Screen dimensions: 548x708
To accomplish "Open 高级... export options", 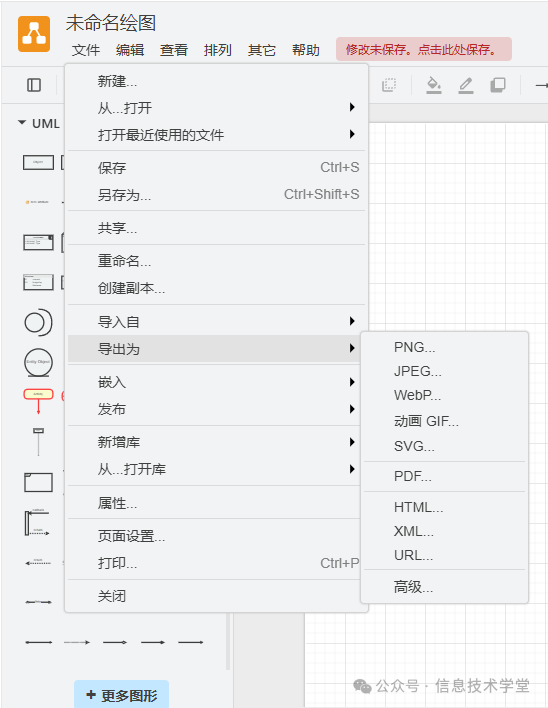I will point(445,587).
